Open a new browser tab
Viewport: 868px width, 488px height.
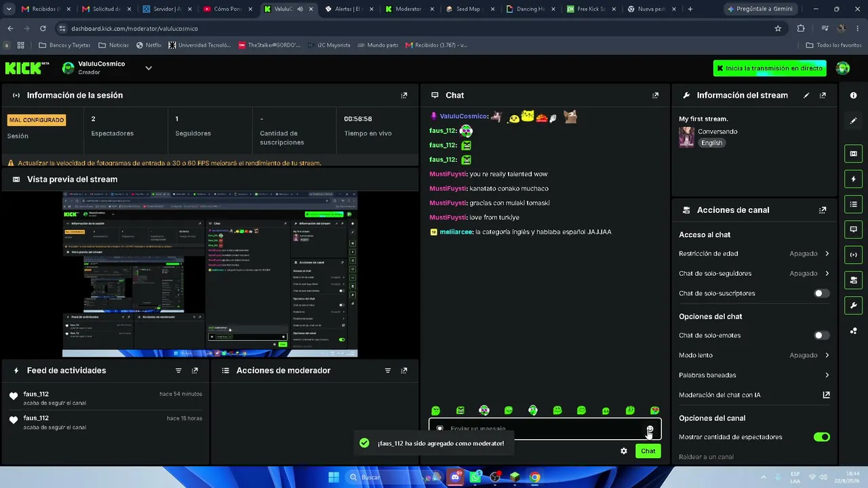click(690, 9)
